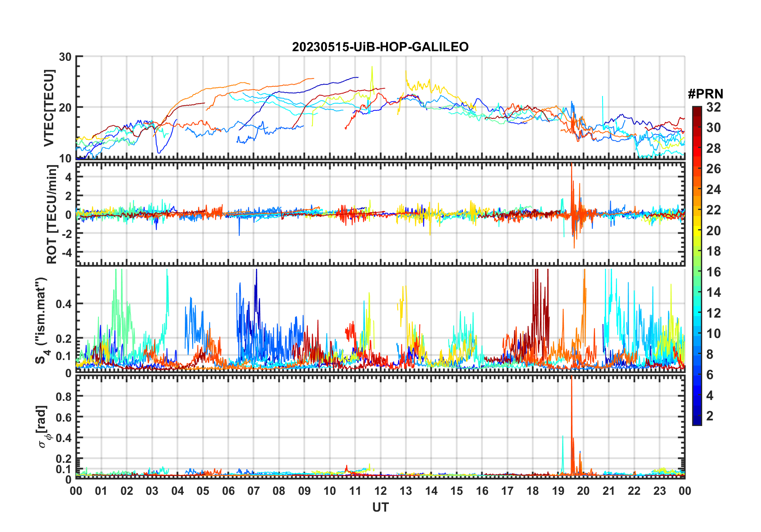Click the σφ[rad] y-axis label
The image size is (761, 532).
click(x=42, y=426)
